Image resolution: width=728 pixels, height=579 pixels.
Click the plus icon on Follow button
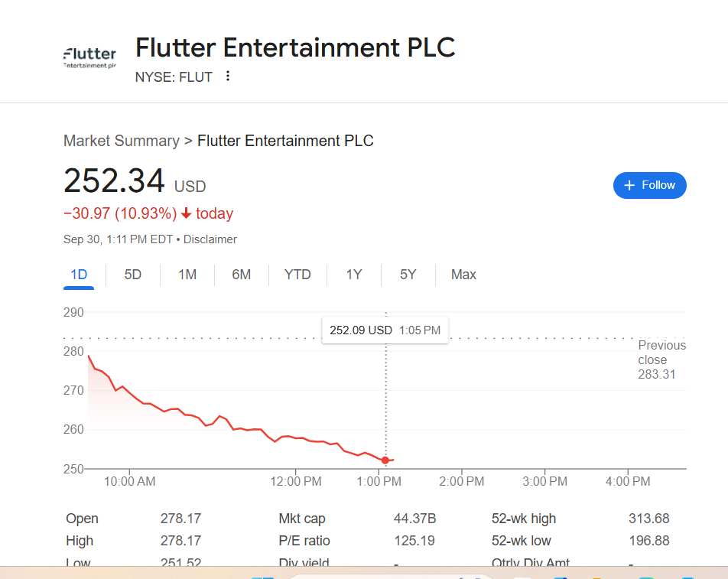coord(629,185)
